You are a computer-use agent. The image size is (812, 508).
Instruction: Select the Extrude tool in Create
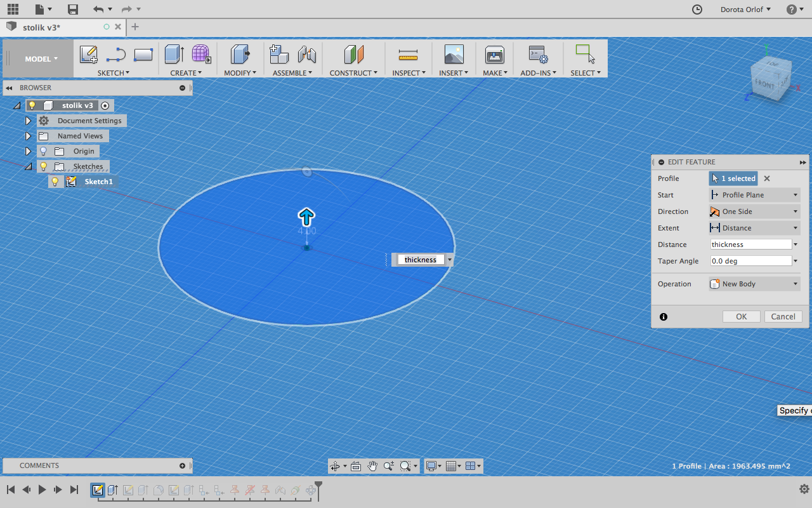[174, 55]
